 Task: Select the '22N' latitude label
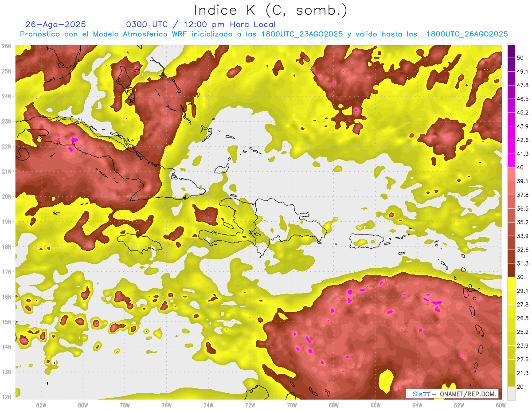(x=7, y=146)
